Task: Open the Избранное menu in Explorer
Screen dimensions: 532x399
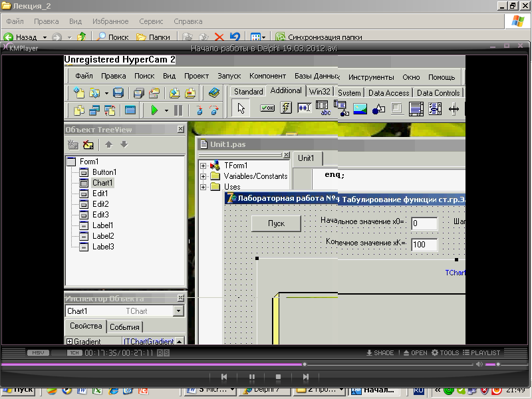Action: click(x=110, y=21)
